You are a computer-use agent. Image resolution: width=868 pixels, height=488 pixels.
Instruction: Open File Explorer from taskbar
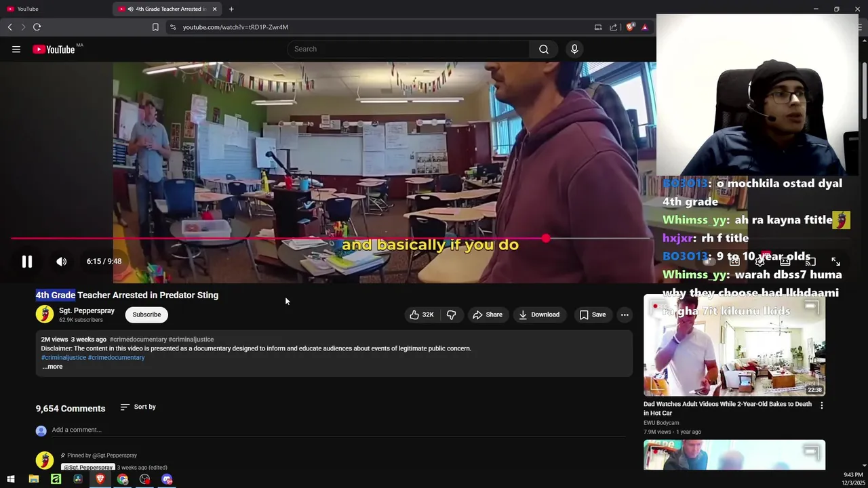click(x=33, y=479)
